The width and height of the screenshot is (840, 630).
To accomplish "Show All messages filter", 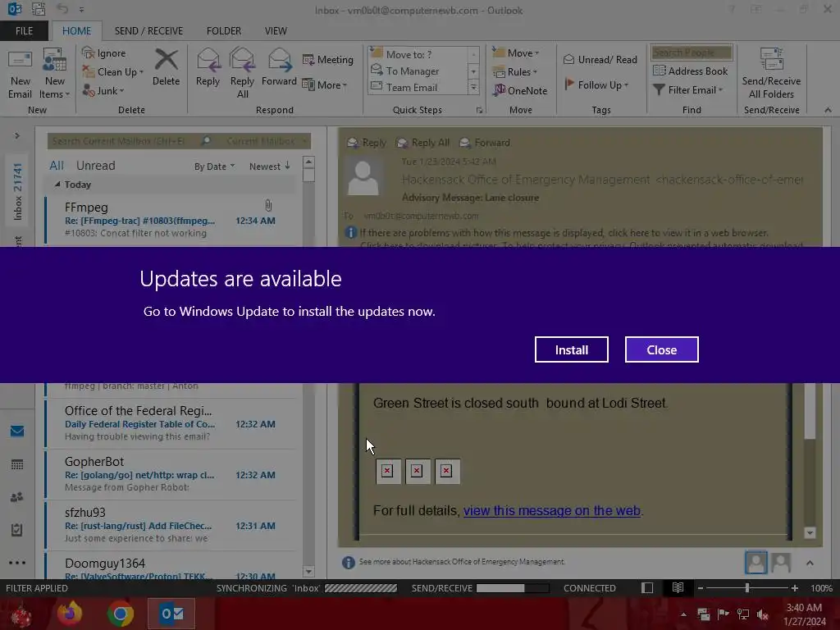I will (57, 166).
